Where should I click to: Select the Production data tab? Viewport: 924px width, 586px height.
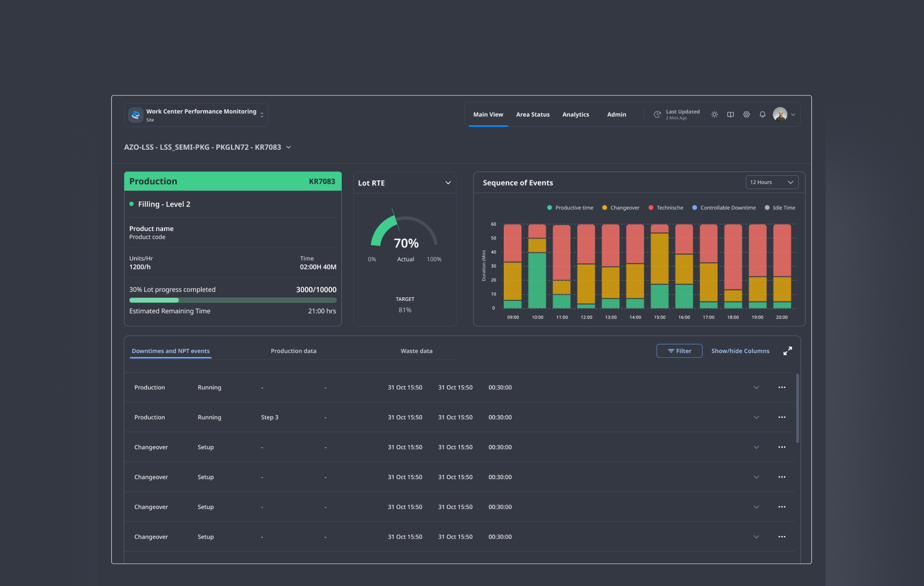293,351
